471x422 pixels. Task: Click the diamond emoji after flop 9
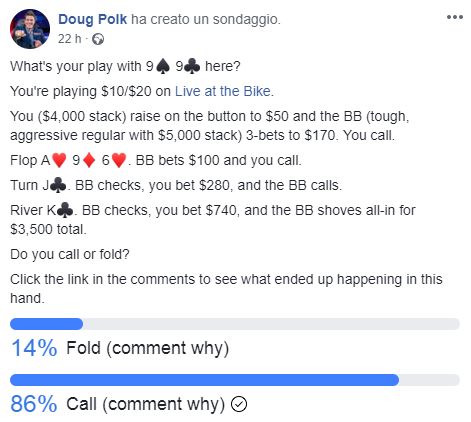pyautogui.click(x=89, y=160)
